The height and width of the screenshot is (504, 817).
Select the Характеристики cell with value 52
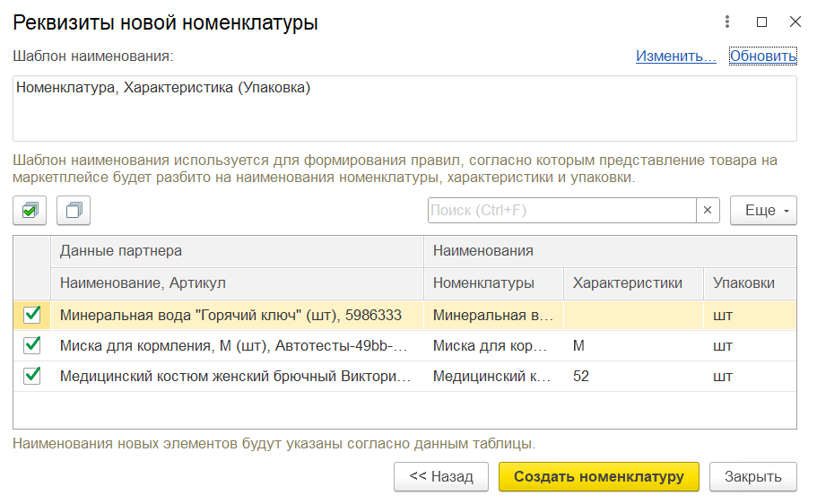pos(632,376)
